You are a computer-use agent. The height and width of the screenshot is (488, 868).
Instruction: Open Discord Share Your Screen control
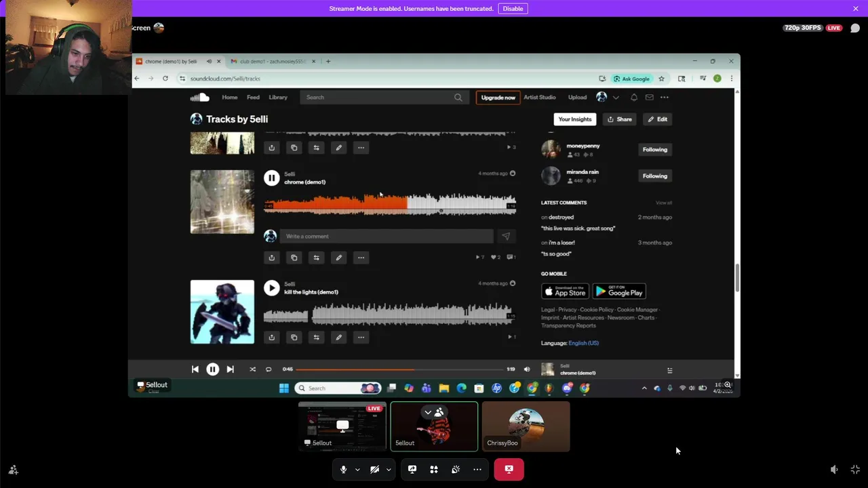coord(412,469)
